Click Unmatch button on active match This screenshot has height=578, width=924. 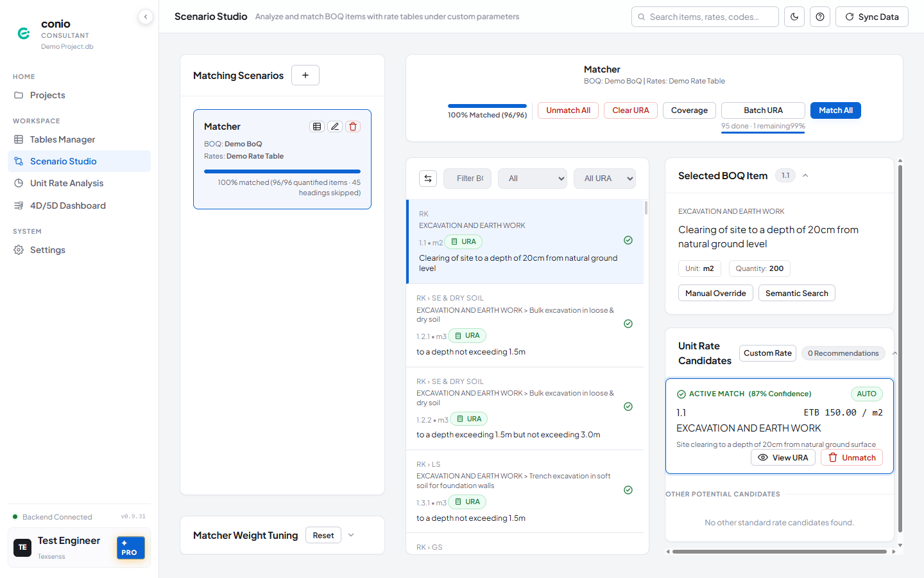[851, 457]
